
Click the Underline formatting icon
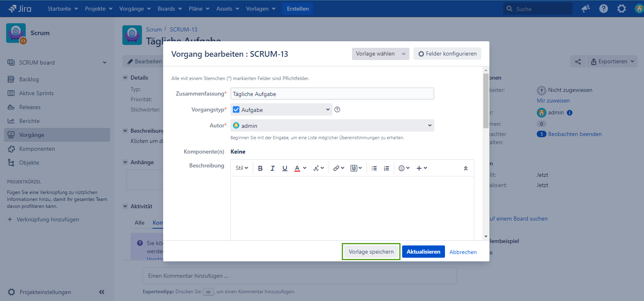(x=285, y=168)
